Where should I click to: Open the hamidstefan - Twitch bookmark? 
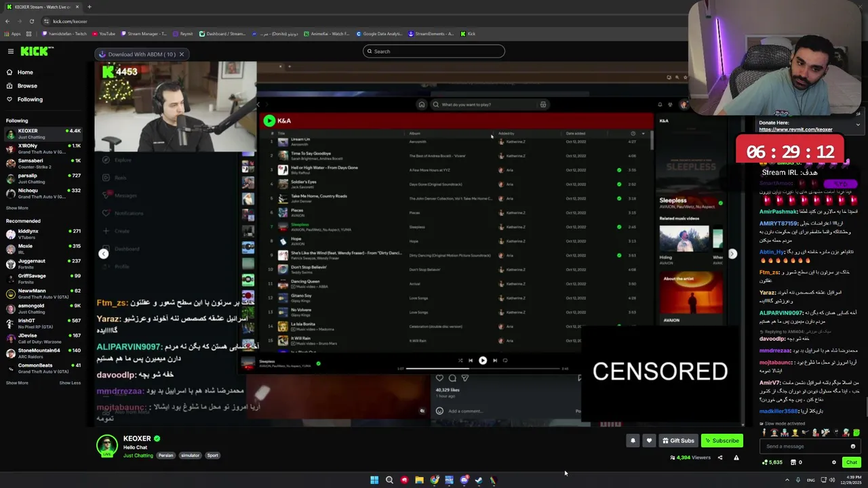pos(64,34)
